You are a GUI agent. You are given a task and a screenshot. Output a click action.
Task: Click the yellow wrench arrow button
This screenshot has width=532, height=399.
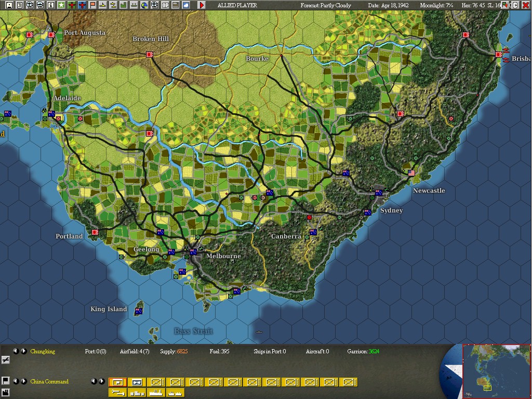117,393
